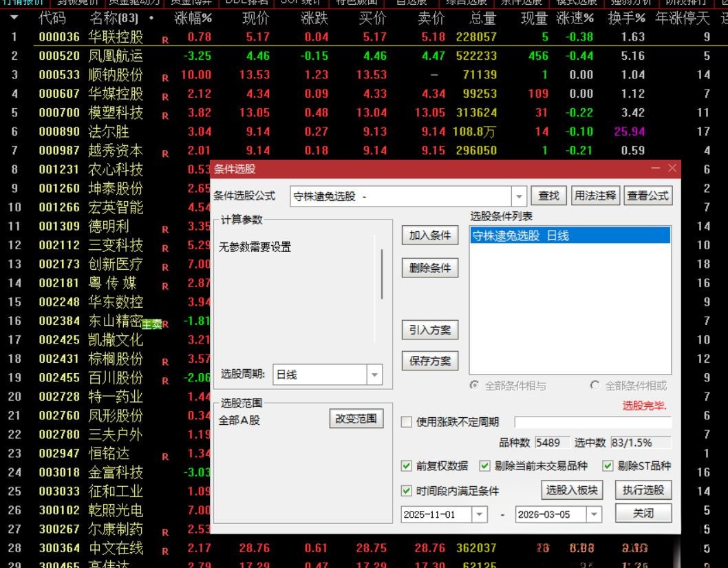The width and height of the screenshot is (728, 568).
Task: Close 条件选股 dialog using the X icon
Action: click(x=672, y=168)
